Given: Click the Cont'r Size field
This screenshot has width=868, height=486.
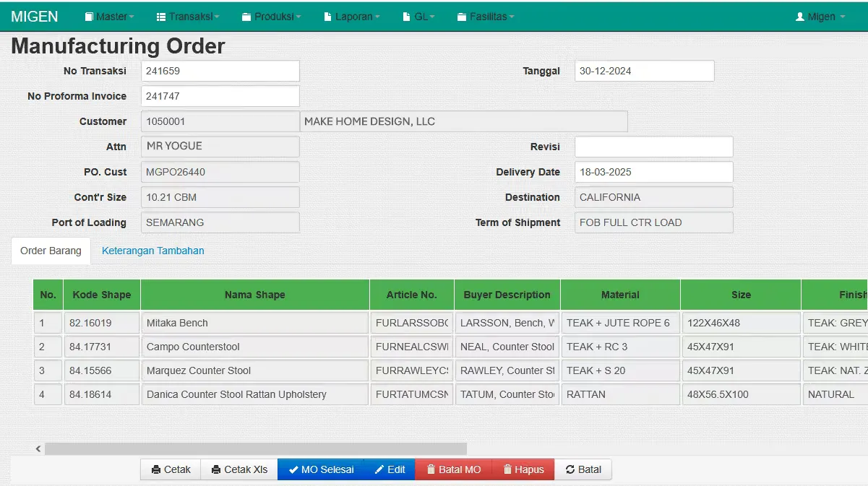Looking at the screenshot, I should point(220,197).
